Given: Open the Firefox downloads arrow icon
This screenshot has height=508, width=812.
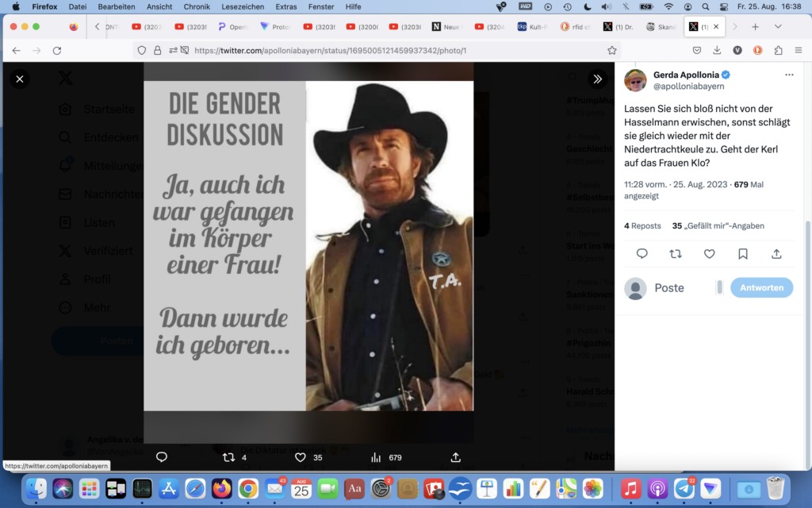Looking at the screenshot, I should [717, 50].
